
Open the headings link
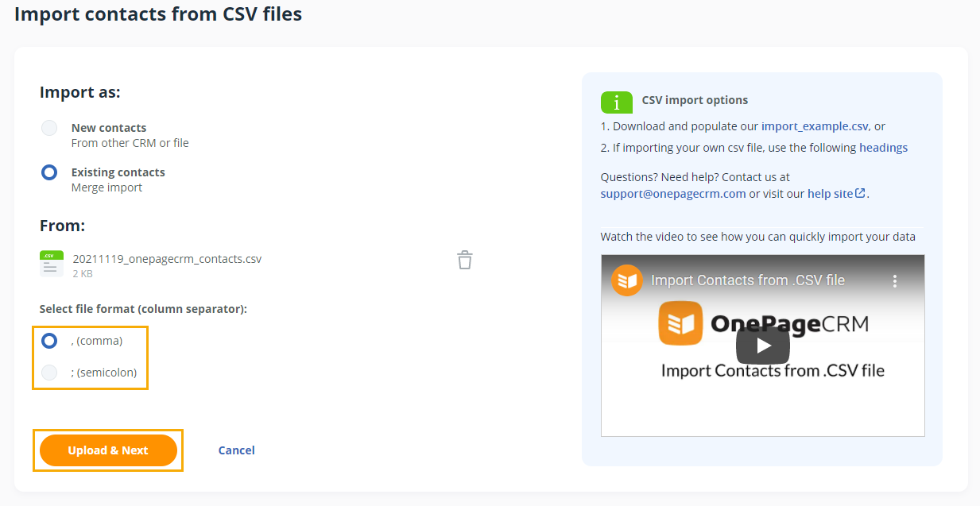883,148
